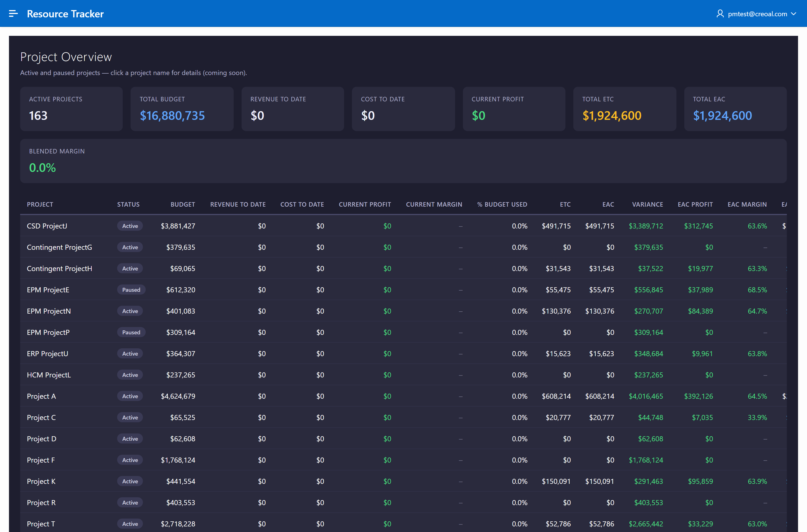The image size is (807, 532).
Task: Open HCM ProjectL project
Action: (49, 375)
